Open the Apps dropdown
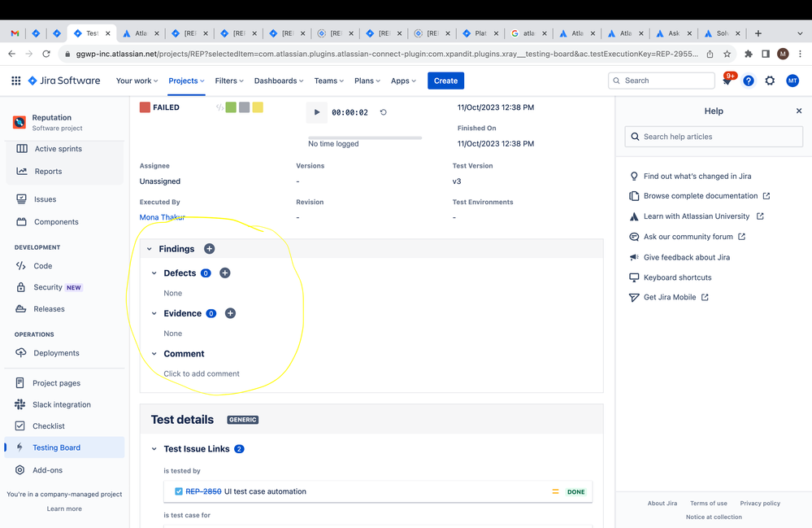 [403, 81]
